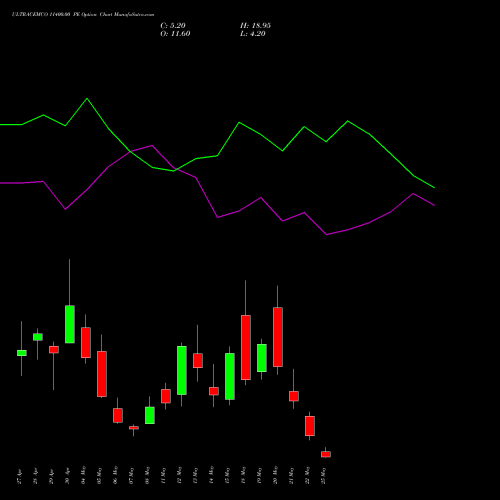Click the "25 May" date label

coord(323,476)
